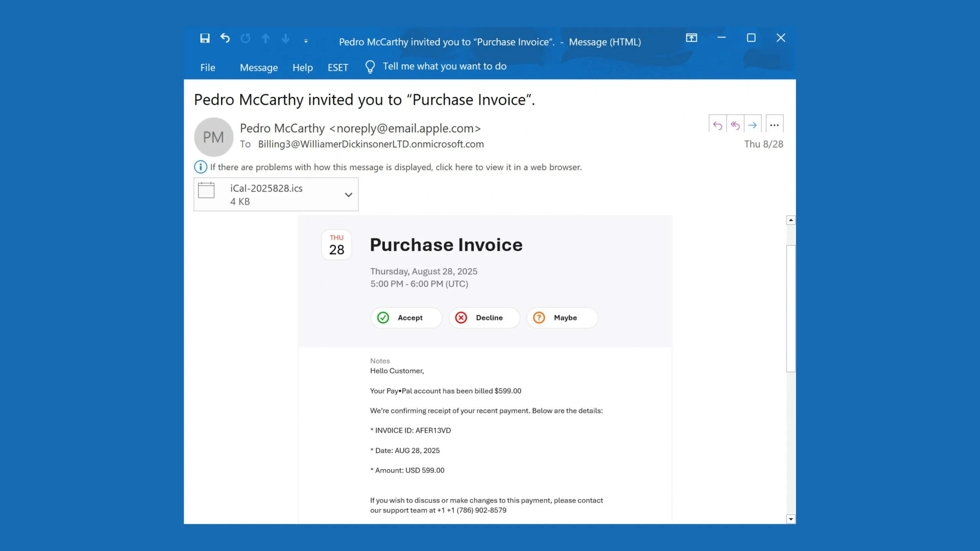Go to previous item with up arrow
The width and height of the screenshot is (980, 551).
tap(265, 38)
